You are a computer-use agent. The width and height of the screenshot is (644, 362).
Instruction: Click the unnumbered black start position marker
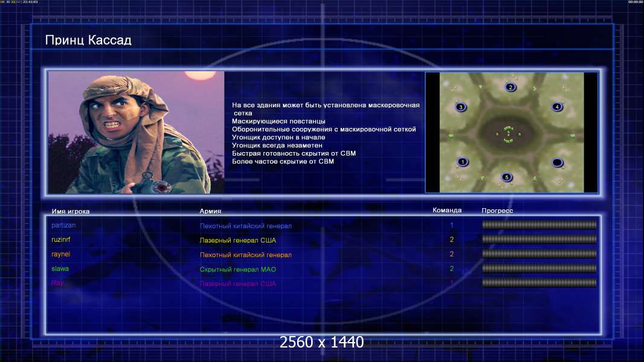[x=558, y=163]
